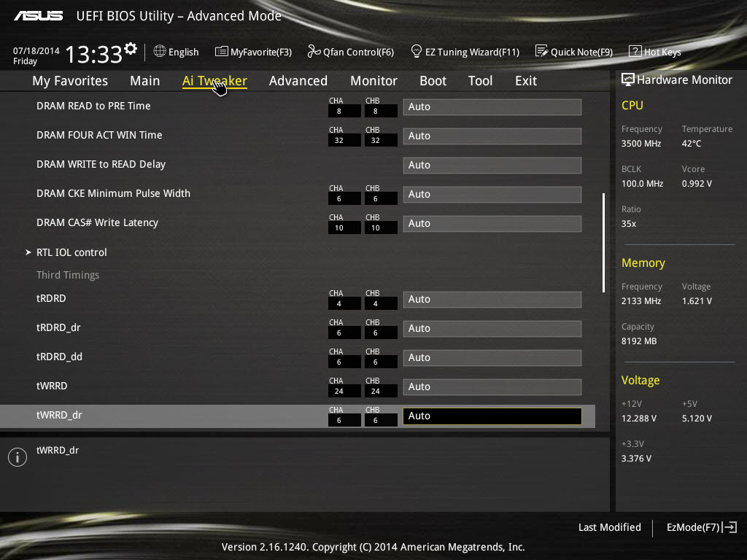
Task: Open the tRDRD_dr Auto value field
Action: click(492, 328)
